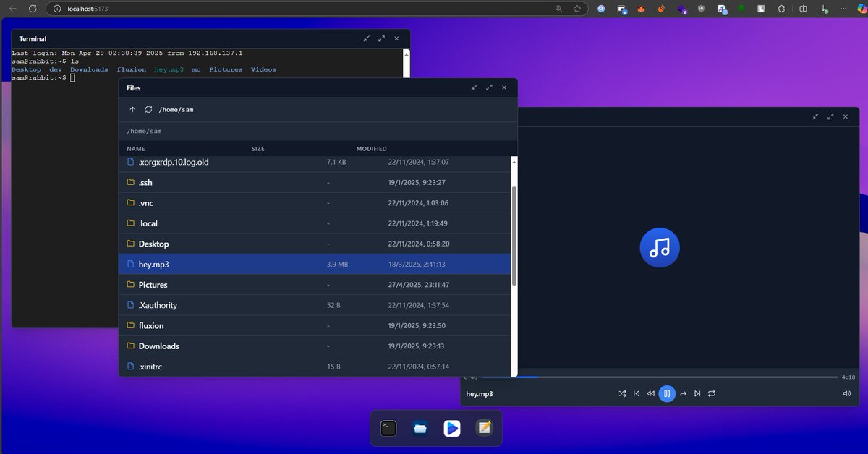Toggle browser split screen view
This screenshot has height=454, width=868.
(804, 9)
